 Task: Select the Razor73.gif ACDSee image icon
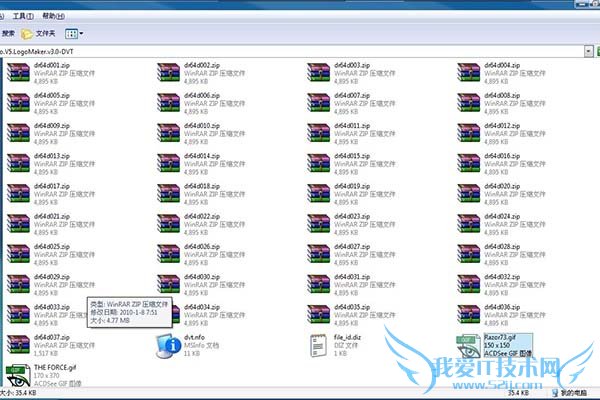pyautogui.click(x=468, y=346)
